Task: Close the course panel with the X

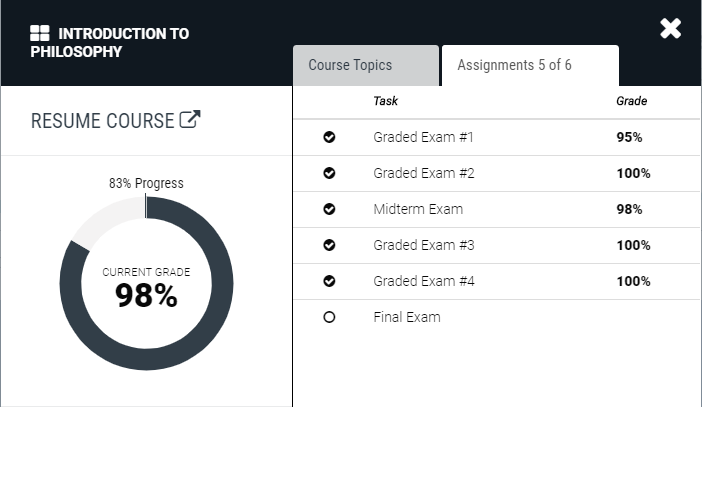Action: tap(670, 29)
